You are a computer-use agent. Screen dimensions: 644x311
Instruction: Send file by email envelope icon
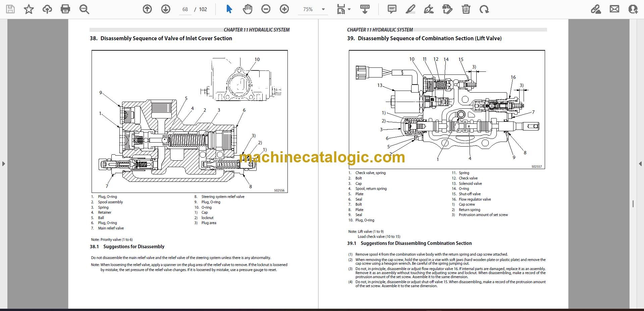[x=614, y=9]
